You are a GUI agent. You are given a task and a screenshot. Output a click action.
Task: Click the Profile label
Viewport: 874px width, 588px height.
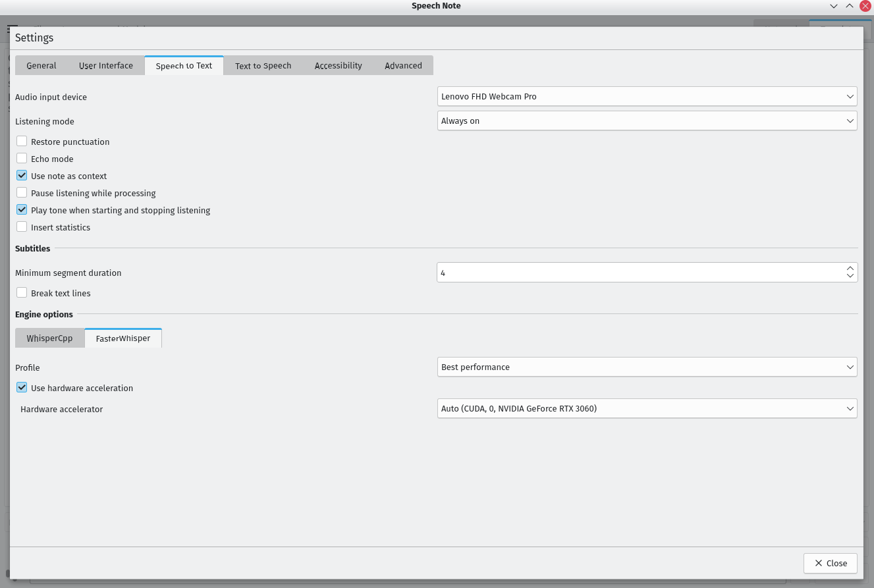coord(28,367)
